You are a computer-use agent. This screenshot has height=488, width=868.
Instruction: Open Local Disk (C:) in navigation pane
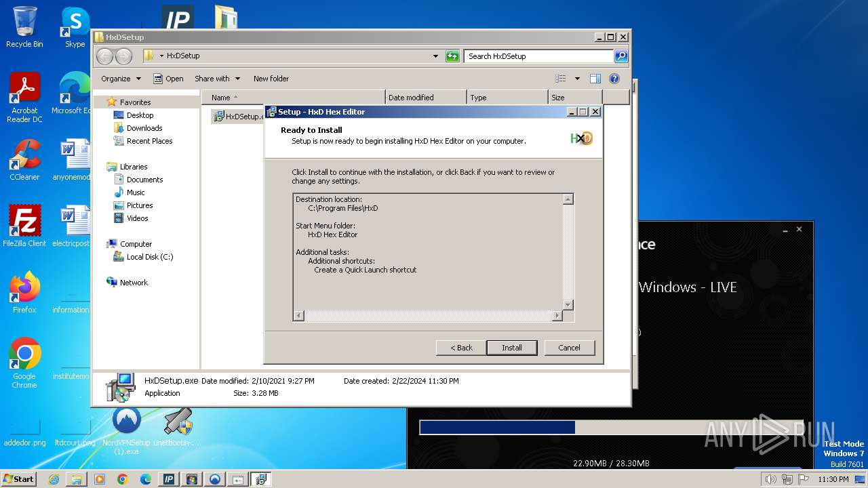tap(149, 257)
